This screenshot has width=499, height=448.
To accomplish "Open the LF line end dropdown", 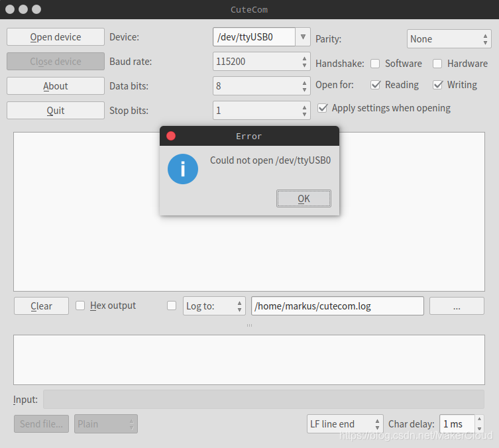I will click(345, 424).
